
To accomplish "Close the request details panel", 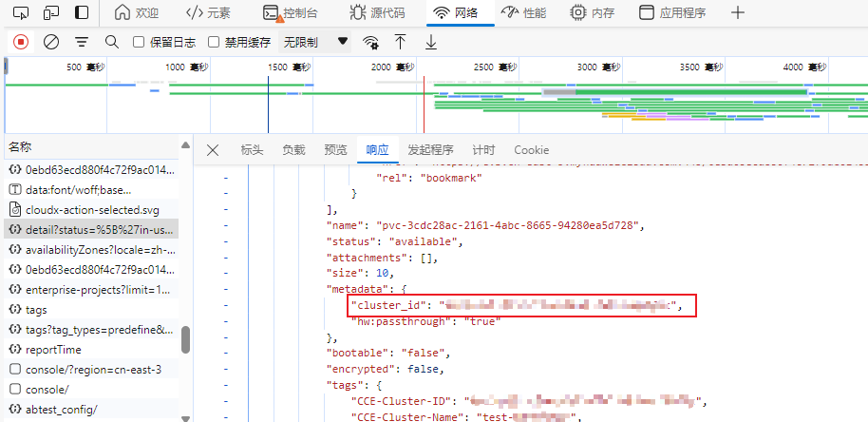I will [x=213, y=150].
